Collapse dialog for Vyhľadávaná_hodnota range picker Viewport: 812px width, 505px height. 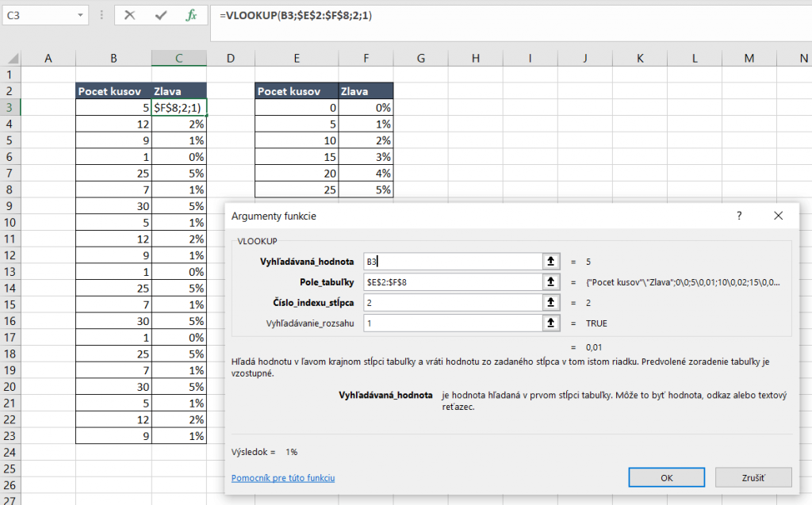pyautogui.click(x=550, y=262)
